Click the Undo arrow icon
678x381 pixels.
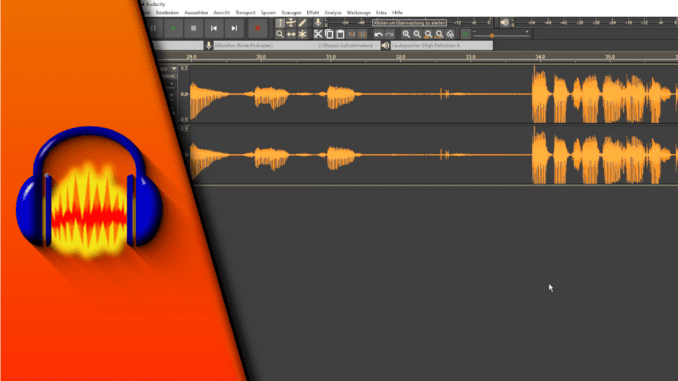pyautogui.click(x=378, y=34)
